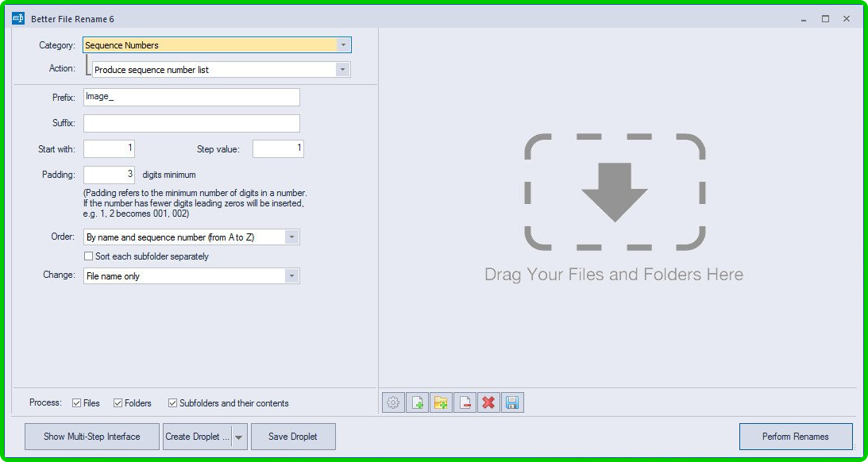Minimize the Better File Rename window
This screenshot has width=868, height=462.
pyautogui.click(x=803, y=19)
